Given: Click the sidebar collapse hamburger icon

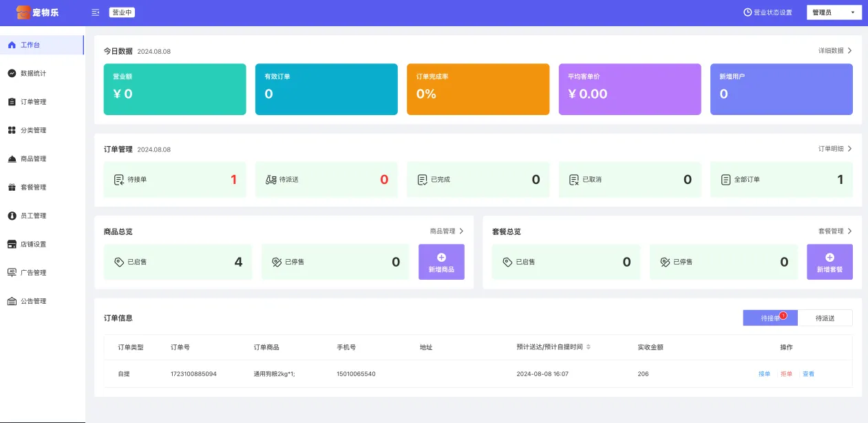Looking at the screenshot, I should pos(95,12).
